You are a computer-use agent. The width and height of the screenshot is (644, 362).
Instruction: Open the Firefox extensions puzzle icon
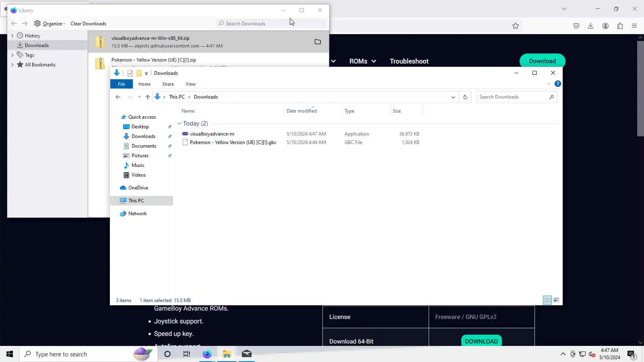point(620,26)
